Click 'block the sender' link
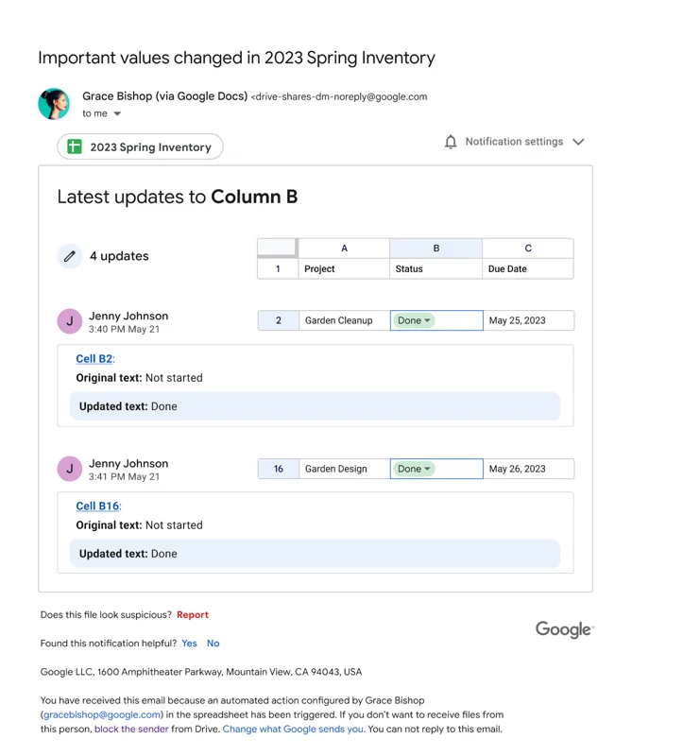The width and height of the screenshot is (700, 756). coord(131,729)
